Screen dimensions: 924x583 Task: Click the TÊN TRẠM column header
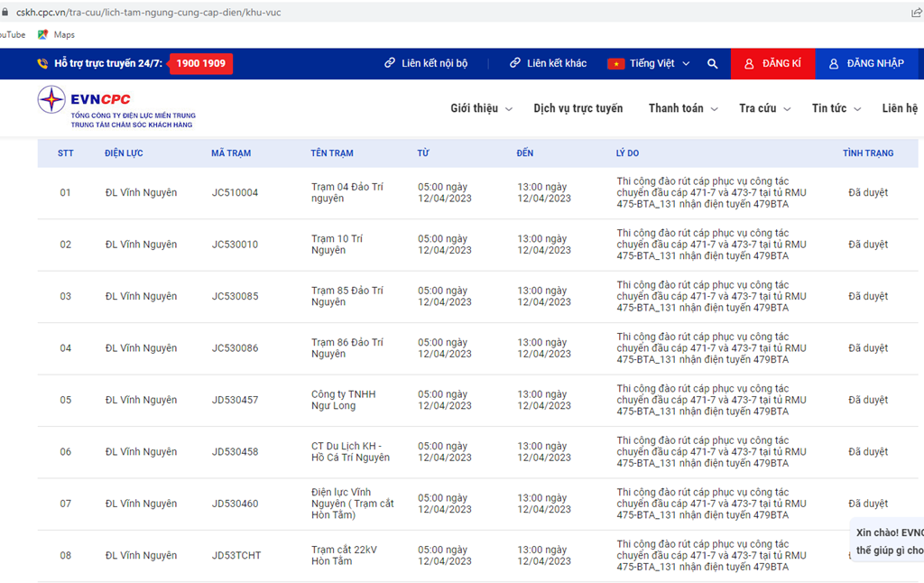332,153
